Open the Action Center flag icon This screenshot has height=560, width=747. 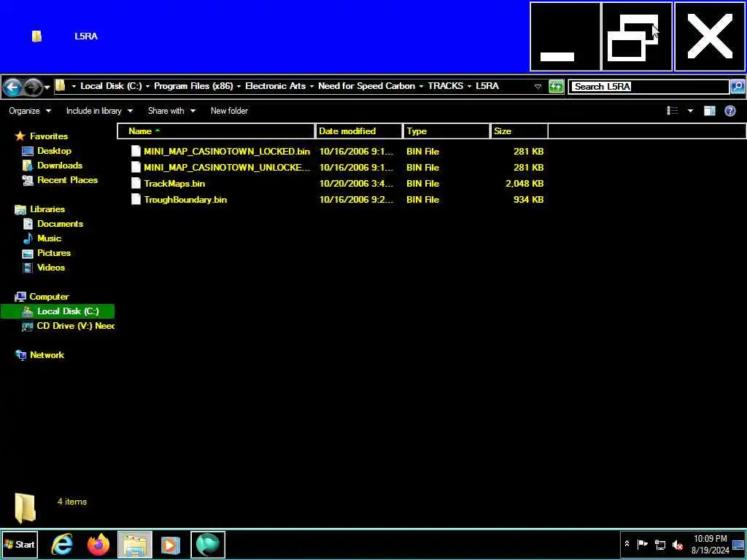pyautogui.click(x=642, y=544)
